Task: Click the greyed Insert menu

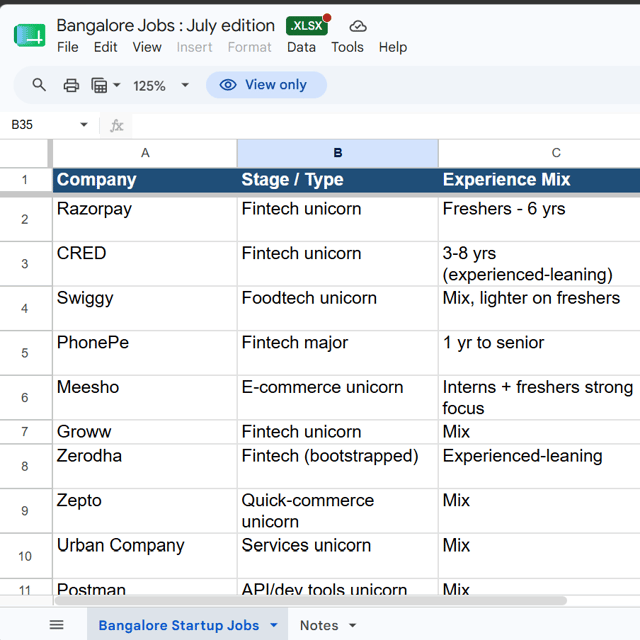Action: click(x=194, y=47)
